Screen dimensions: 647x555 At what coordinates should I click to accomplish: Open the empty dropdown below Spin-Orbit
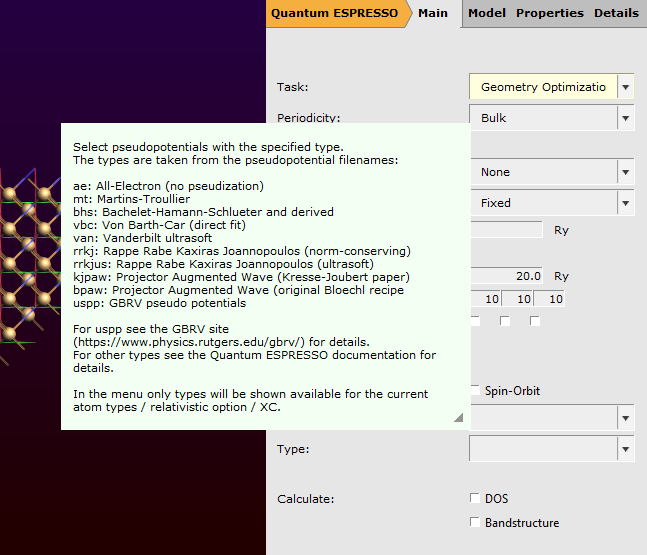(x=552, y=418)
